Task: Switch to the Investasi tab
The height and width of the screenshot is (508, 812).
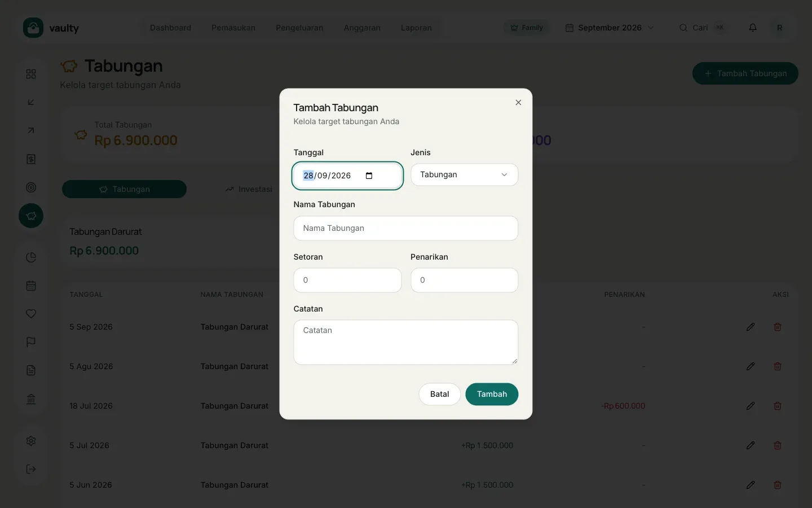Action: tap(249, 189)
